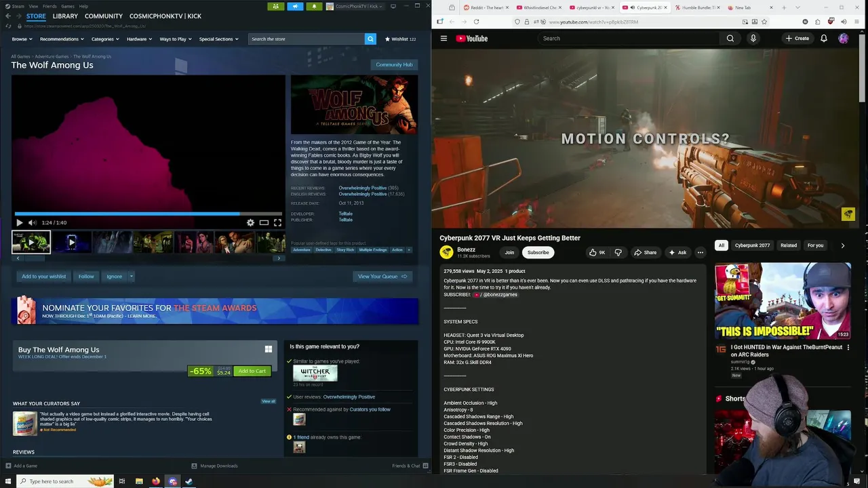Share the YouTube video
This screenshot has height=488, width=868.
tap(645, 252)
